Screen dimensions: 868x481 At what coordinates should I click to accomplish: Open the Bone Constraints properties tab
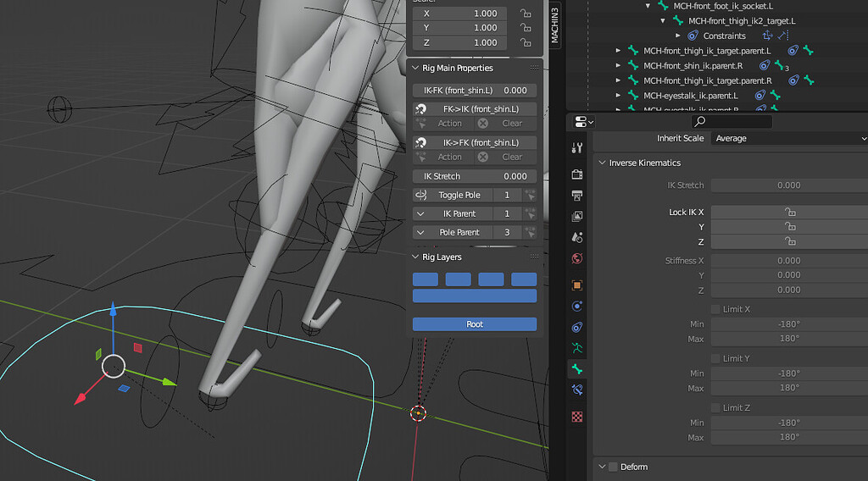(x=576, y=390)
